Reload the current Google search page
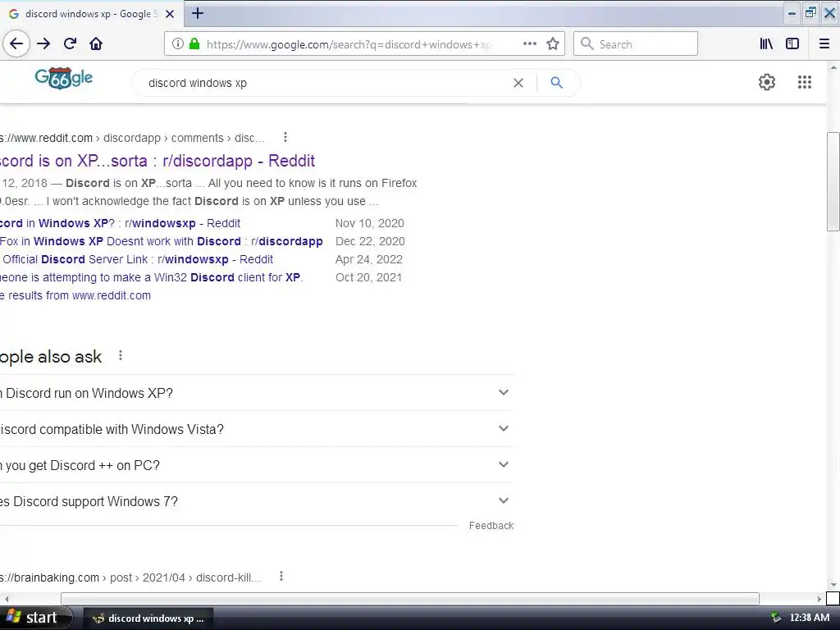Screen dimensions: 840x630 point(70,44)
